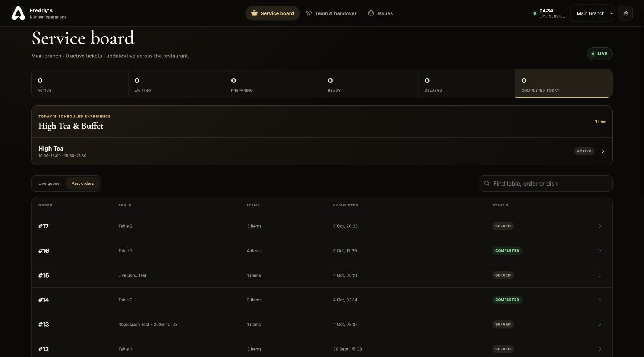This screenshot has height=357, width=644.
Task: Click the Team & handover people icon
Action: tap(309, 13)
